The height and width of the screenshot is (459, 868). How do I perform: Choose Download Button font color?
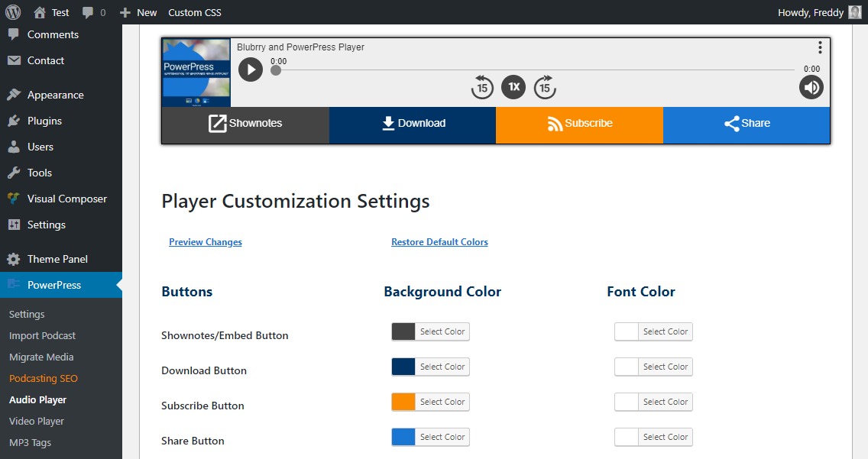(x=653, y=367)
